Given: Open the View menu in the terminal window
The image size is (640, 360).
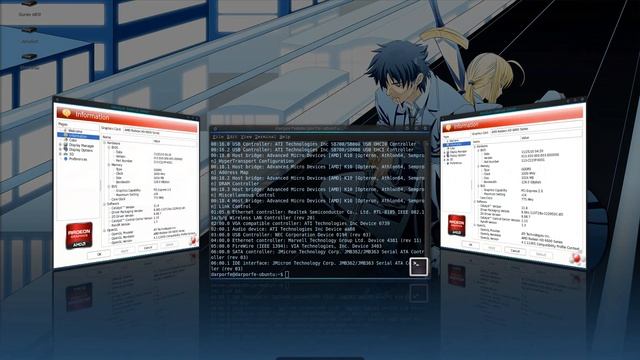Looking at the screenshot, I should tap(246, 137).
